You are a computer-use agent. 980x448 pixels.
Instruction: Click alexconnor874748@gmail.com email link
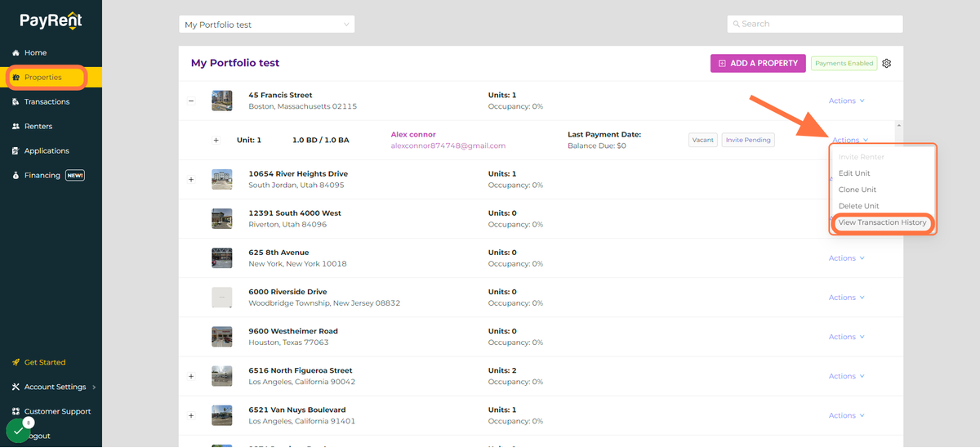point(448,146)
